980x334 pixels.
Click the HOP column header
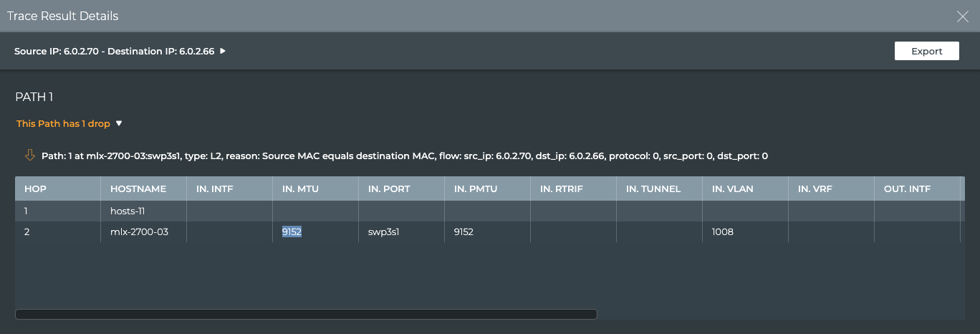coord(35,189)
